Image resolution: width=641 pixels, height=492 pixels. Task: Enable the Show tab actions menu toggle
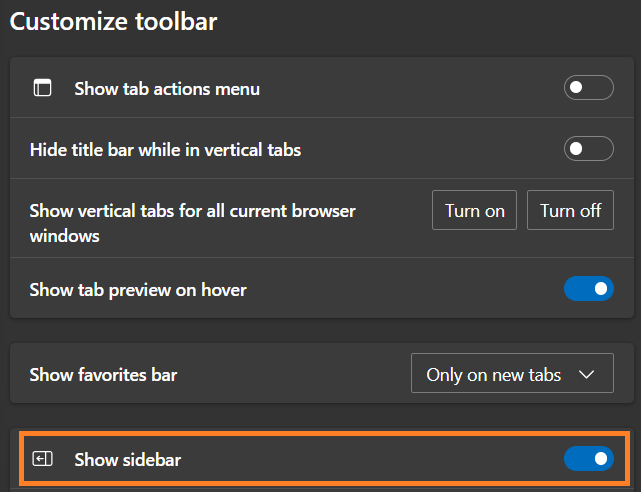pyautogui.click(x=588, y=89)
